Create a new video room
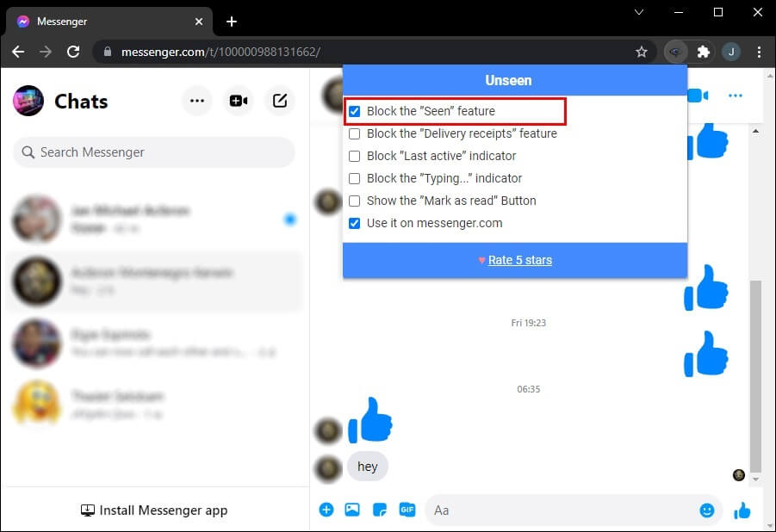 pyautogui.click(x=239, y=101)
